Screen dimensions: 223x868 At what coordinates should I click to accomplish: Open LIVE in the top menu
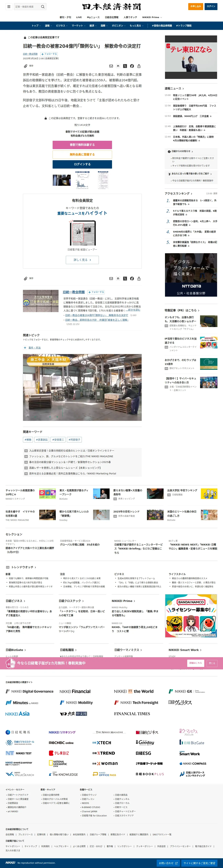(x=79, y=17)
